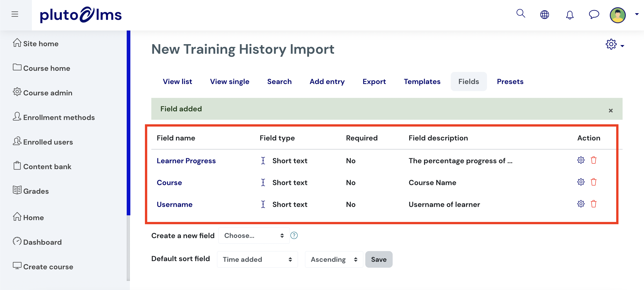
Task: Open the Choose... new field dropdown
Action: [x=254, y=235]
